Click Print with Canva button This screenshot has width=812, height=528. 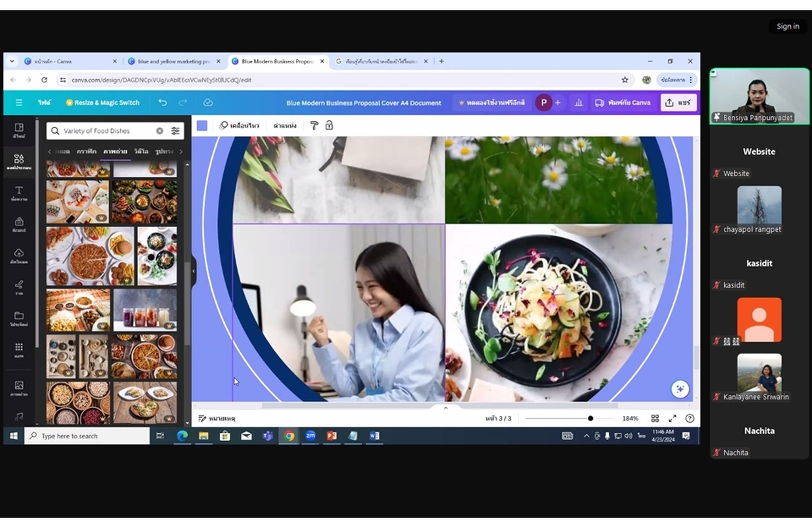[623, 103]
